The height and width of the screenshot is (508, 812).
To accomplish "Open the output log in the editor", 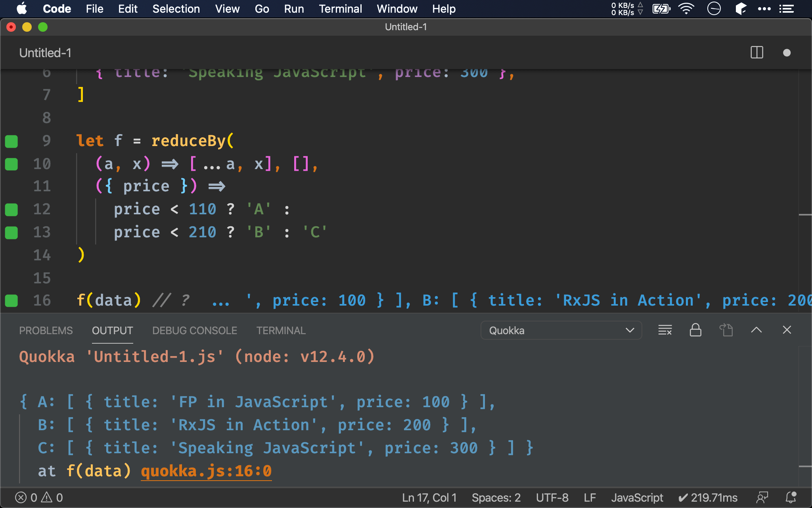I will pyautogui.click(x=726, y=330).
